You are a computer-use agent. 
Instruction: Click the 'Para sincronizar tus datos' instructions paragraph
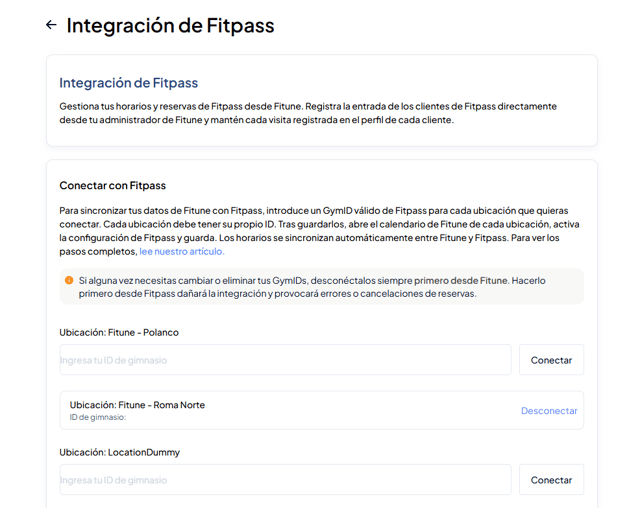coord(320,231)
